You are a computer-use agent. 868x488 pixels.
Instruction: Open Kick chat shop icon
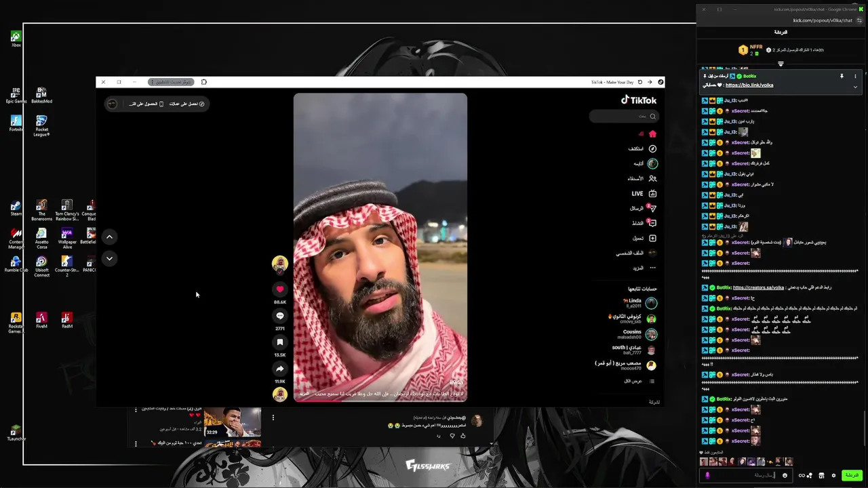tap(821, 476)
